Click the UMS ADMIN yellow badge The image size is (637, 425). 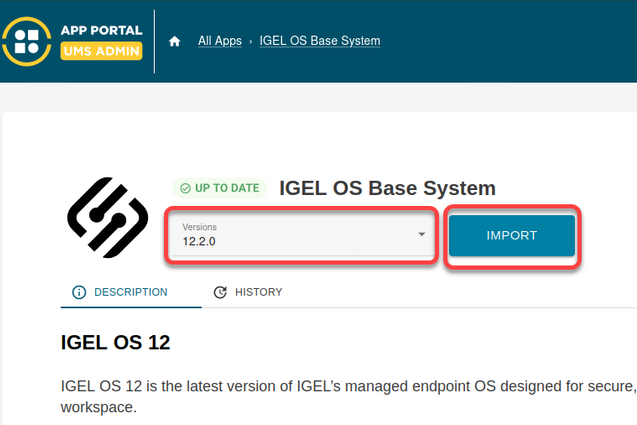point(101,51)
